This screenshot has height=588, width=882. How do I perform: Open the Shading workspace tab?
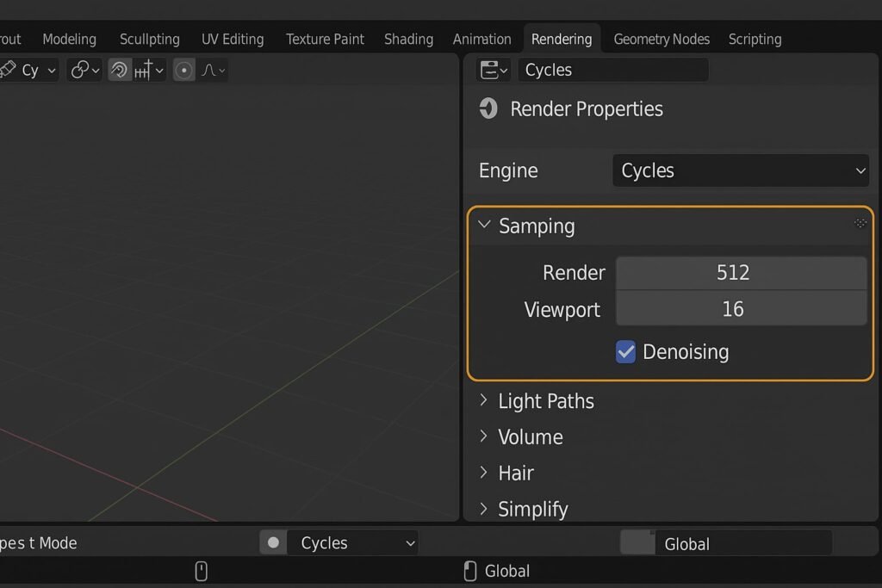(x=409, y=39)
